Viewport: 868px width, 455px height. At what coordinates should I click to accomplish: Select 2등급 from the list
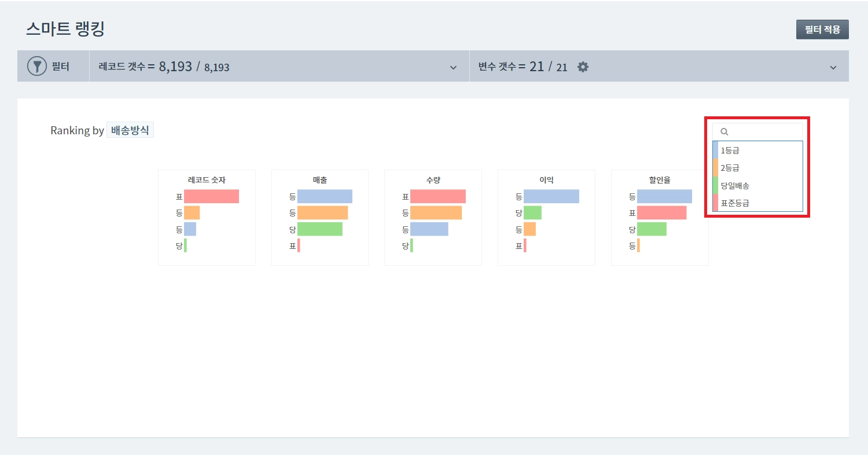[730, 168]
